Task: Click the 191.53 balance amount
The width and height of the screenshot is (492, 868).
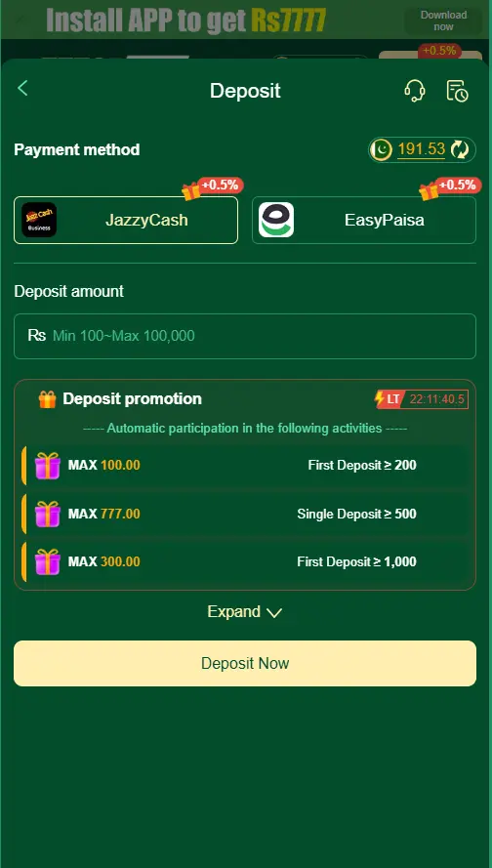Action: (421, 149)
